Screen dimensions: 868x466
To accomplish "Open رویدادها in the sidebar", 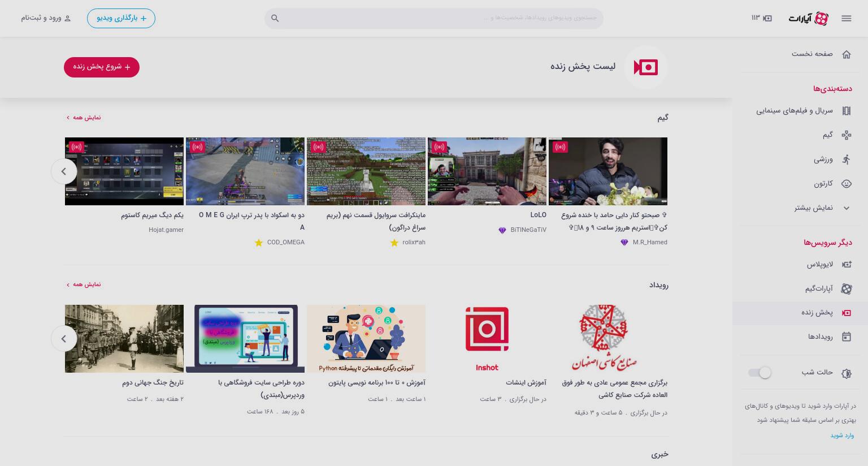I will tap(821, 337).
